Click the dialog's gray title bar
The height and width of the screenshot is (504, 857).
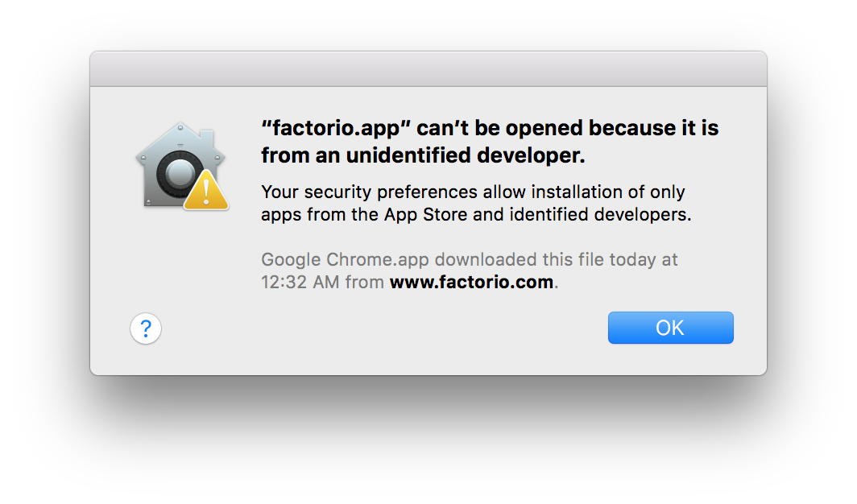(428, 69)
